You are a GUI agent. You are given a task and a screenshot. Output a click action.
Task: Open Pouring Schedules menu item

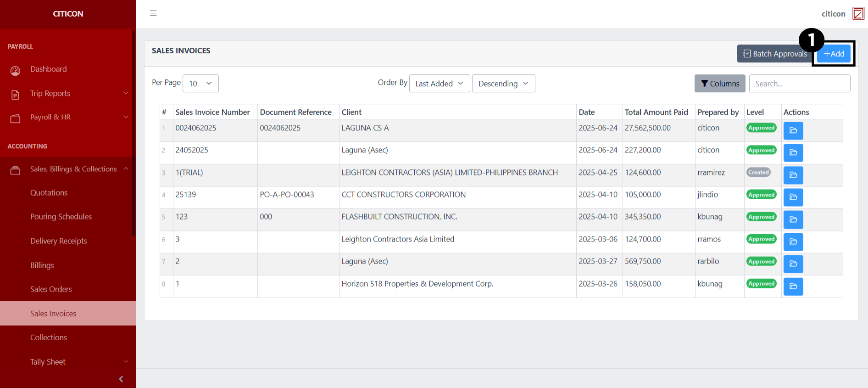coord(61,217)
